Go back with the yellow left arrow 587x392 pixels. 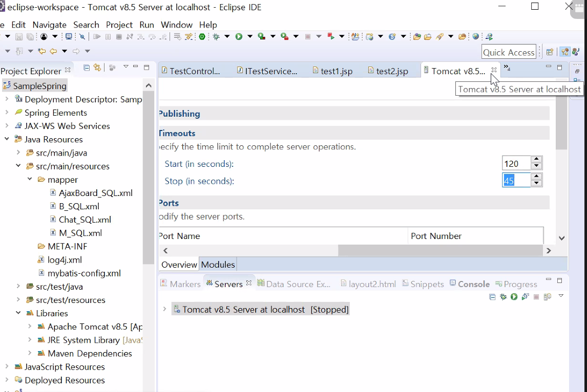[54, 51]
